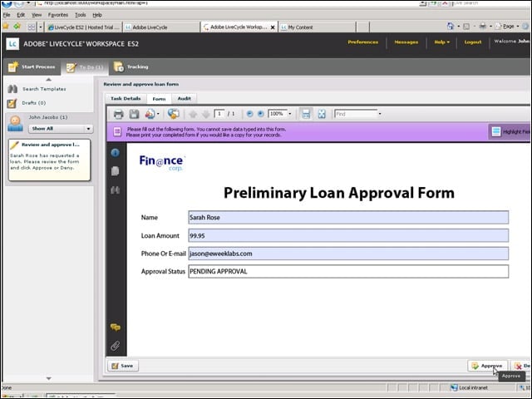Click the Approve button
Screen dimensions: 532x399
tap(488, 366)
